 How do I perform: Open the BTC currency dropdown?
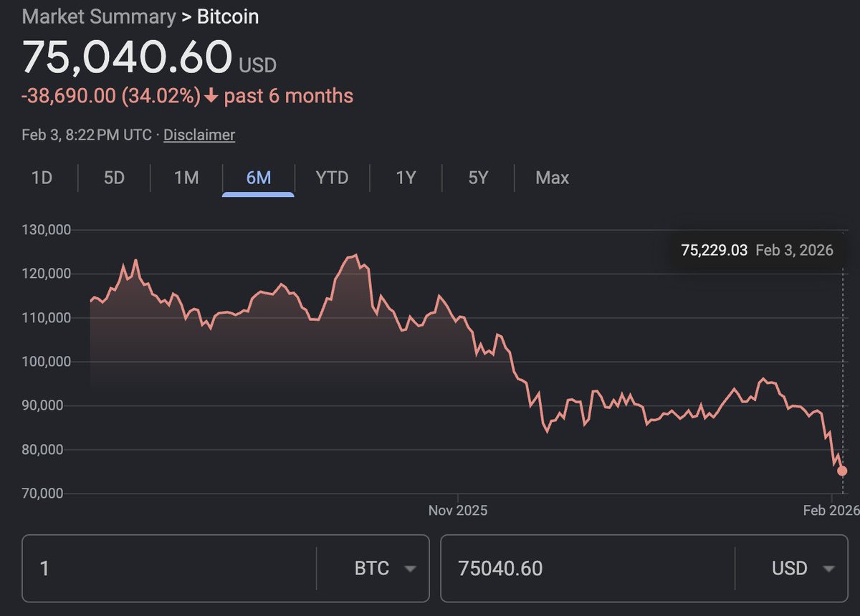pos(386,569)
